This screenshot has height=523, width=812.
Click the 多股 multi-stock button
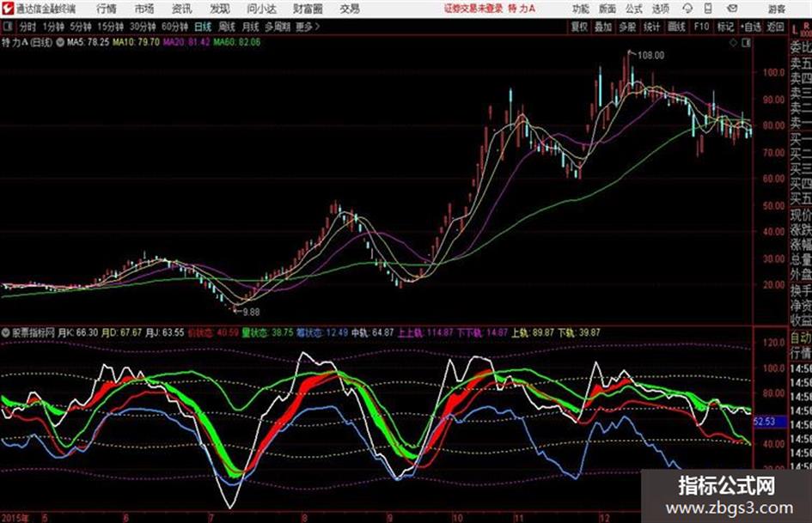pos(627,27)
